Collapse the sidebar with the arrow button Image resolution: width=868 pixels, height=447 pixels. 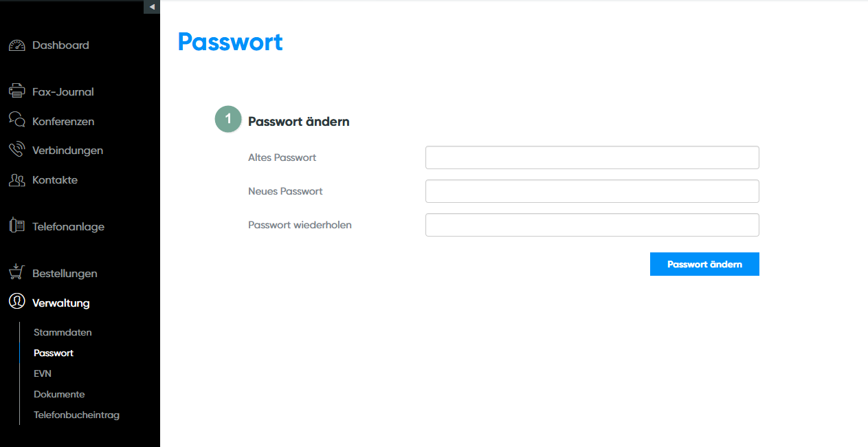pos(152,7)
